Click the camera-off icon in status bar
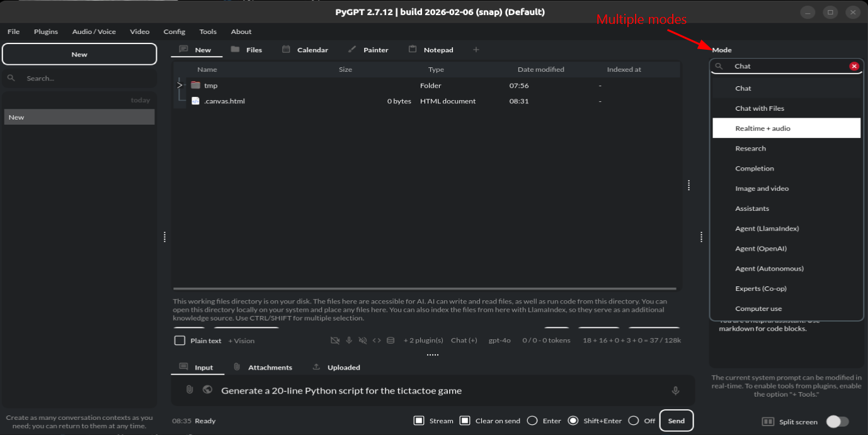 335,341
